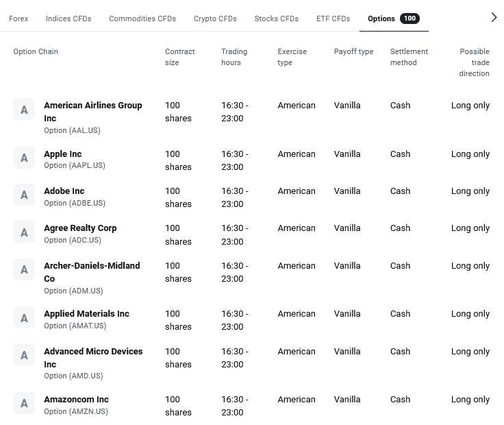The width and height of the screenshot is (504, 425).
Task: Click the Adobe Inc letter icon
Action: [24, 195]
